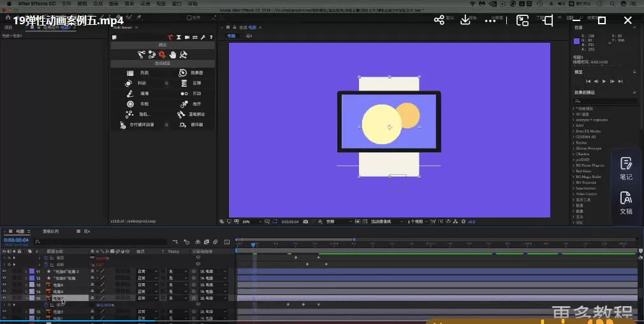Viewport: 644px width, 324px height.
Task: Click the purple color swatch in info panel
Action: 576,41
